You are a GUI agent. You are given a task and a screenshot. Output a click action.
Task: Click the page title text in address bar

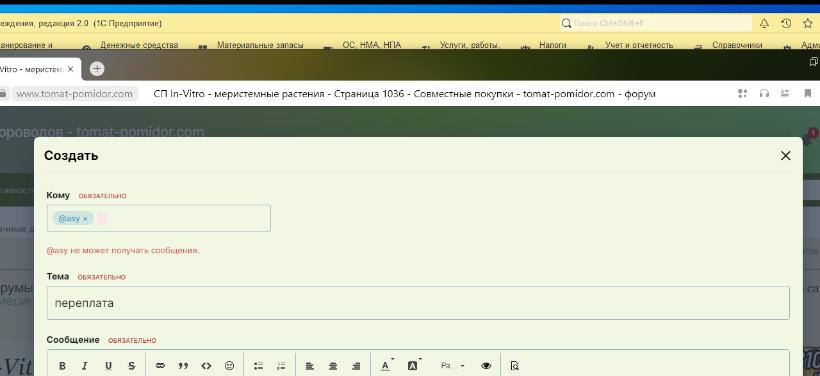tap(404, 94)
